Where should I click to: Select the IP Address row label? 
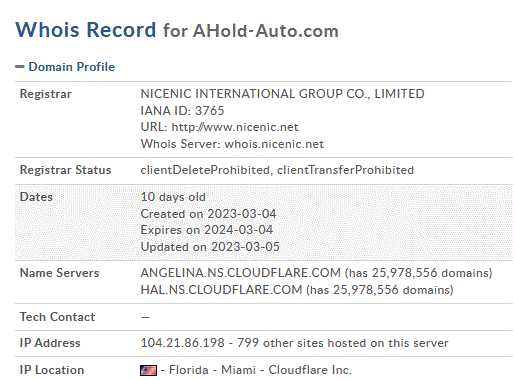coord(50,343)
